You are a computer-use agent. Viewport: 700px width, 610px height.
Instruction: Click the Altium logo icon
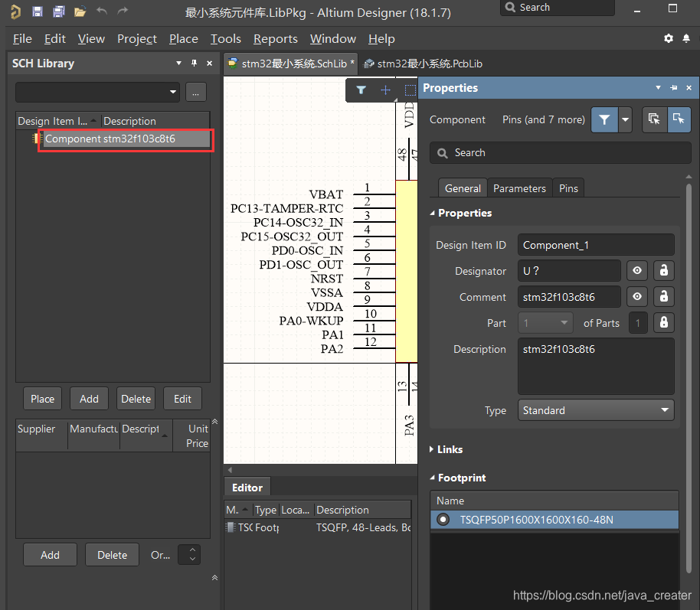pos(15,11)
